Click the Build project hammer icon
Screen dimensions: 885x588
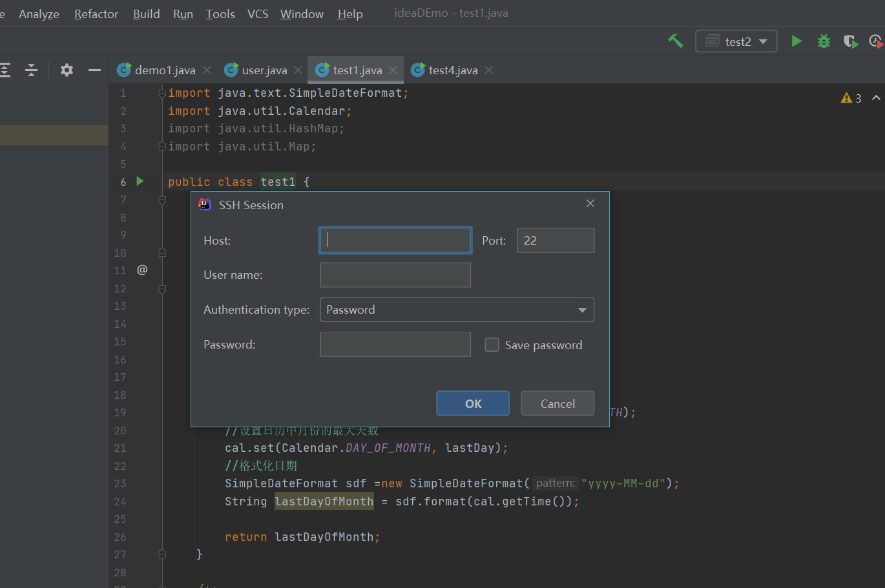click(675, 41)
